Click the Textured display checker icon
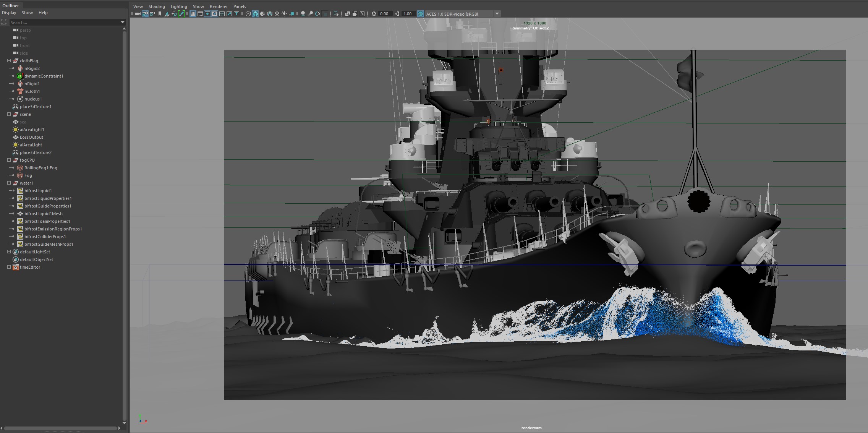This screenshot has height=433, width=868. pos(277,14)
